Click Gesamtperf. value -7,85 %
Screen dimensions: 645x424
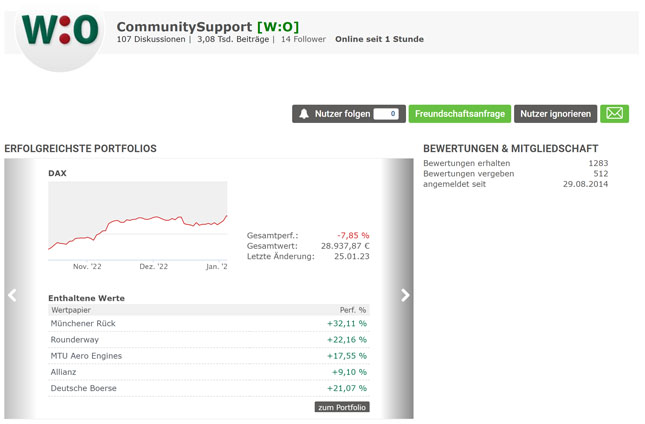click(x=353, y=236)
